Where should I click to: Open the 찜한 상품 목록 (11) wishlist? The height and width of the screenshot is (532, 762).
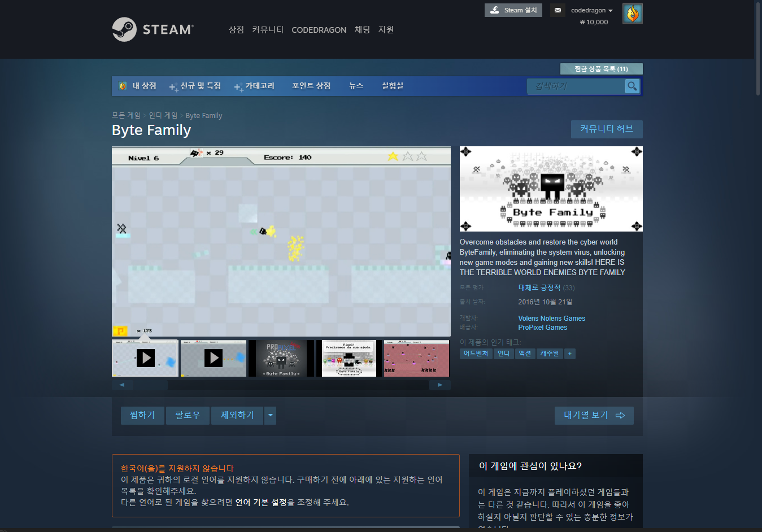pos(601,69)
